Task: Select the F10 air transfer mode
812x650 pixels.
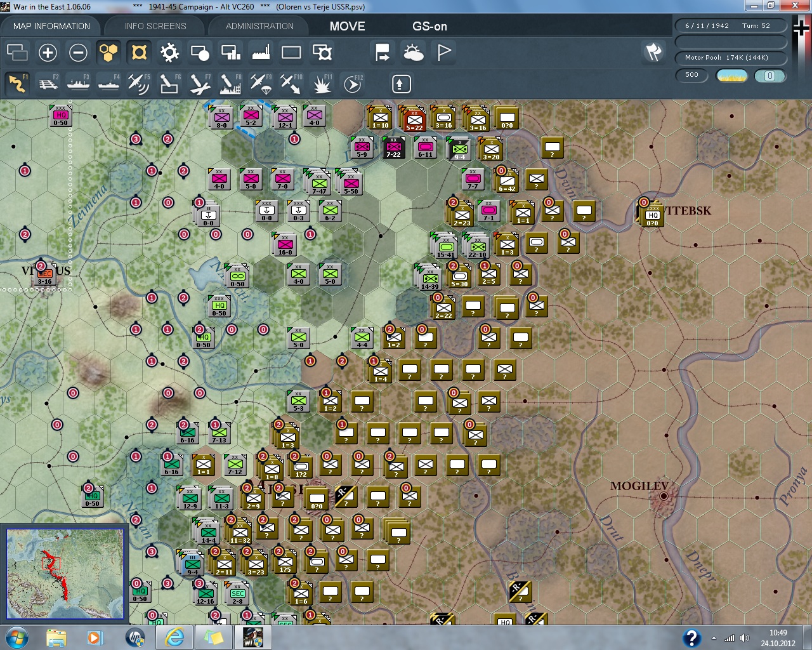Action: coord(291,84)
